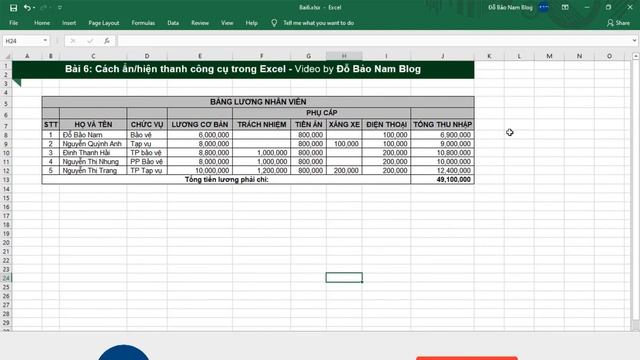The image size is (640, 360).
Task: Click the selected cell H24
Action: 344,278
